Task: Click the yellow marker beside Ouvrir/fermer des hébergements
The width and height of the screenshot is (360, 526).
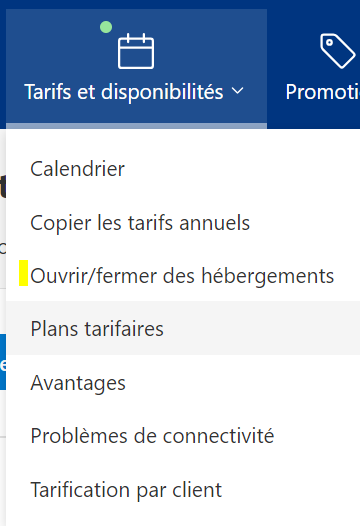Action: (x=23, y=273)
